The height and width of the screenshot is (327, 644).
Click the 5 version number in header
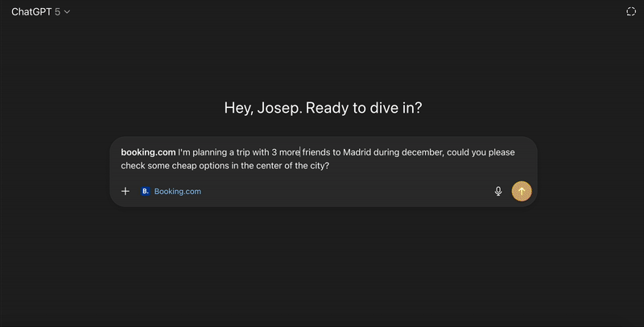(57, 12)
